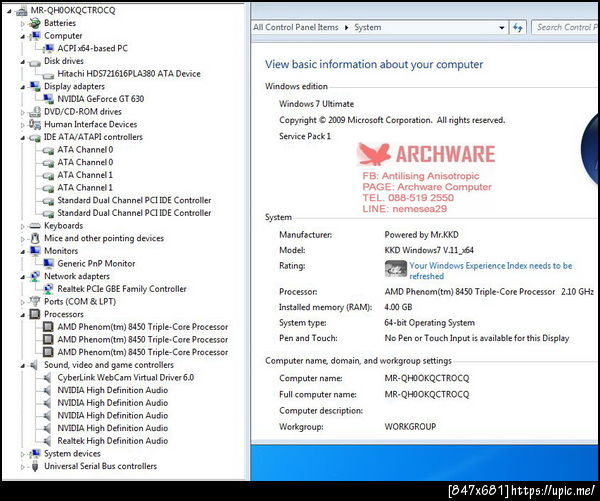Click the Computer category icon
The image size is (600, 501).
[35, 36]
